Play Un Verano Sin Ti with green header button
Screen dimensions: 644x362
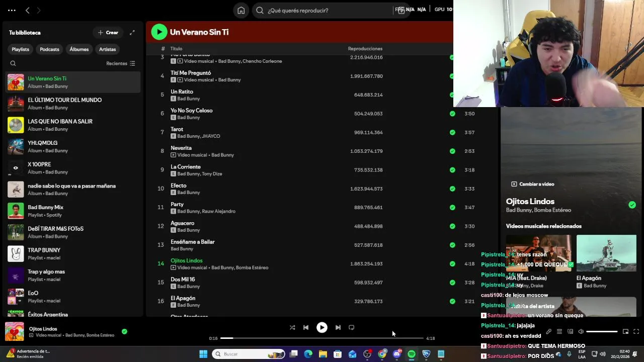pos(159,32)
